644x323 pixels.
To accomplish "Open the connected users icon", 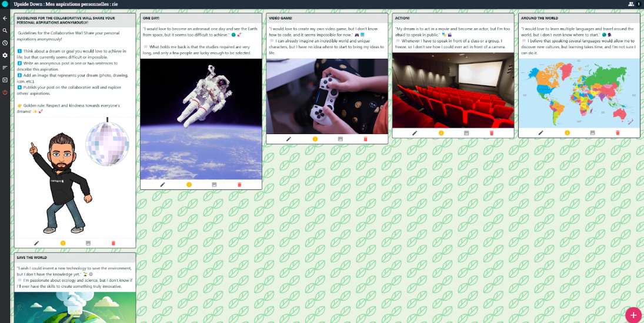I will (x=631, y=4).
